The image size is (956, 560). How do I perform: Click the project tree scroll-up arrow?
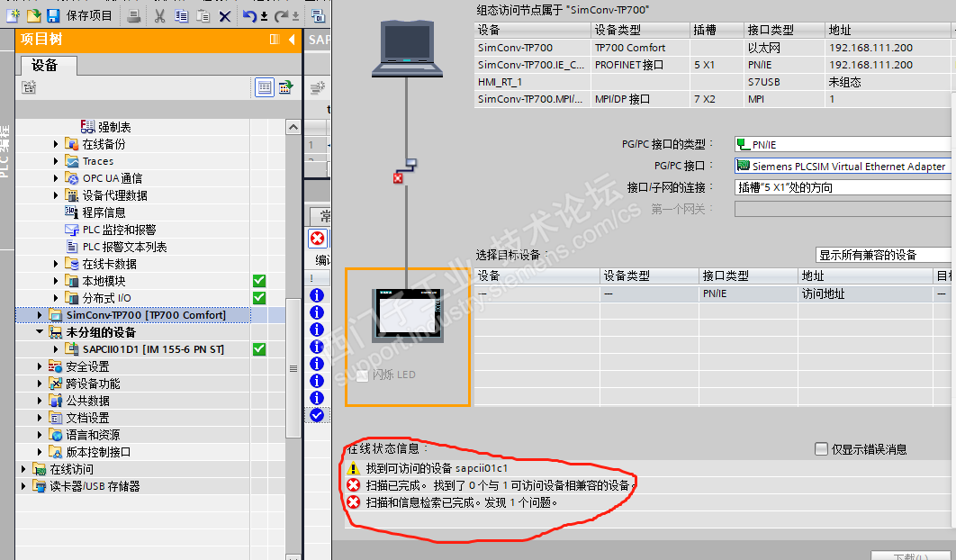click(293, 127)
